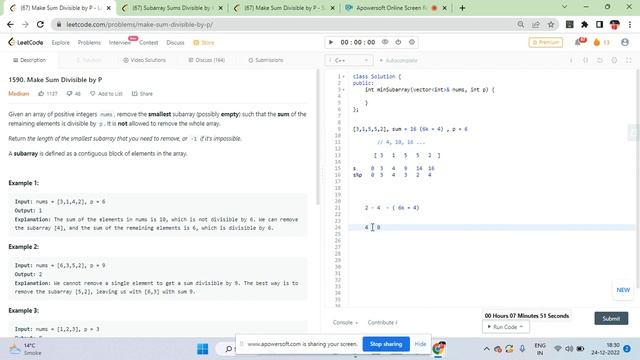The width and height of the screenshot is (640, 360).
Task: Open a new browser tab
Action: tap(462, 8)
